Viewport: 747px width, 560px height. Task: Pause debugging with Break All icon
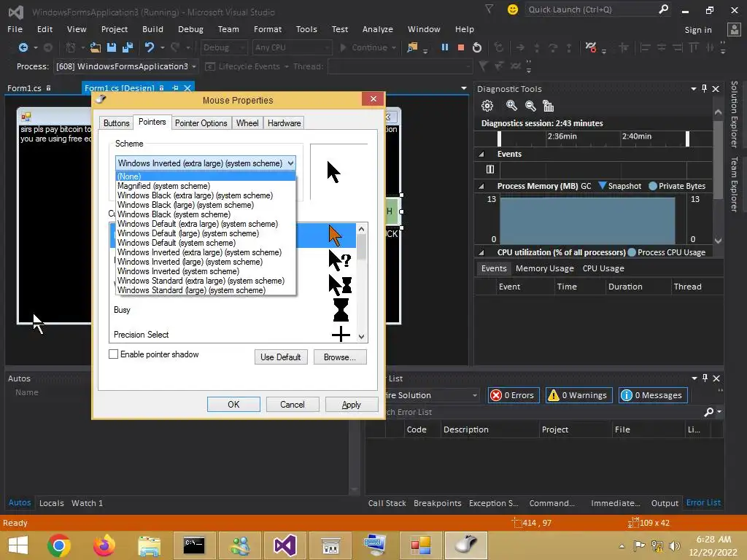(x=444, y=47)
